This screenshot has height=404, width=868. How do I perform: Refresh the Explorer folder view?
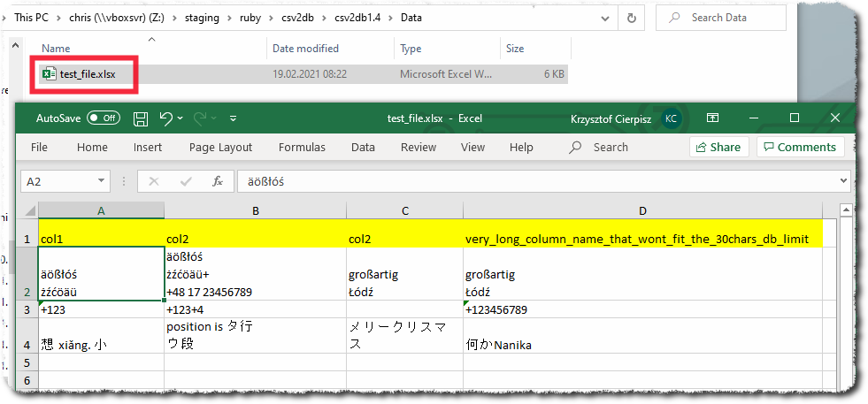coord(630,18)
